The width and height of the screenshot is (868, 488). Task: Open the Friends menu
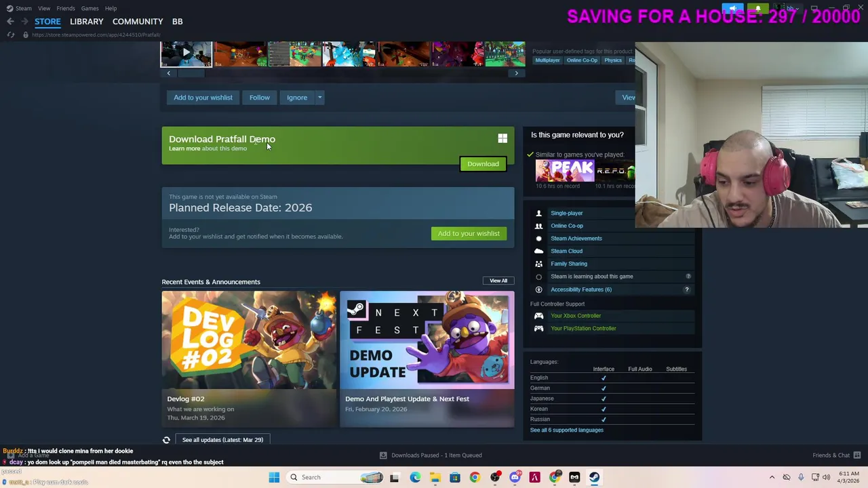(x=66, y=8)
